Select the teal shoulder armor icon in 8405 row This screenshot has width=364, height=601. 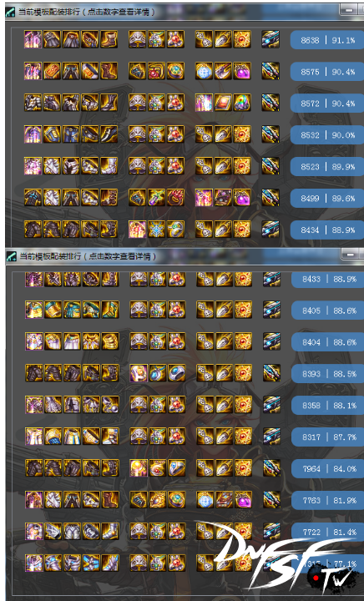pyautogui.click(x=53, y=310)
